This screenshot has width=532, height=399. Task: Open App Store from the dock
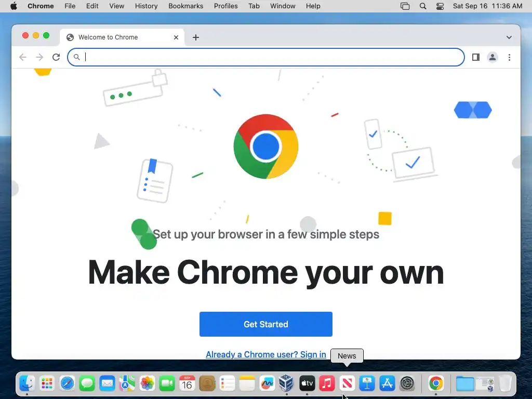[387, 383]
